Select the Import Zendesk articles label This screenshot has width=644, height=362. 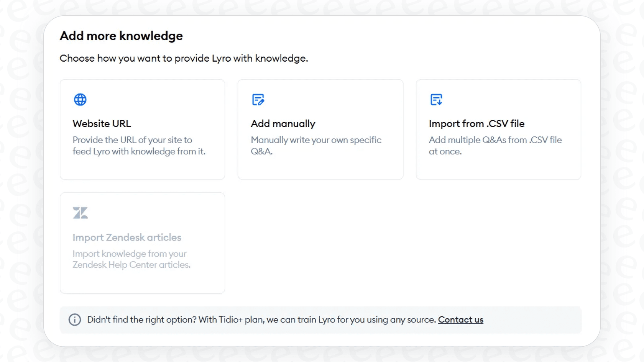coord(127,237)
